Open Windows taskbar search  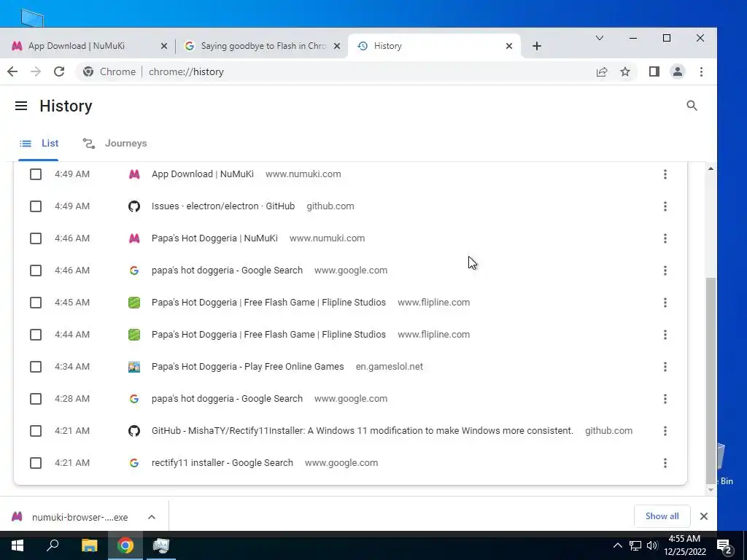click(53, 545)
